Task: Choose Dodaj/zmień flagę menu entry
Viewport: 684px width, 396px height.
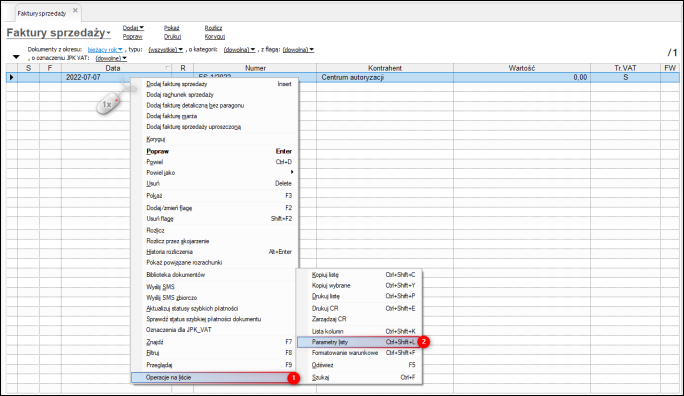Action: (215, 208)
